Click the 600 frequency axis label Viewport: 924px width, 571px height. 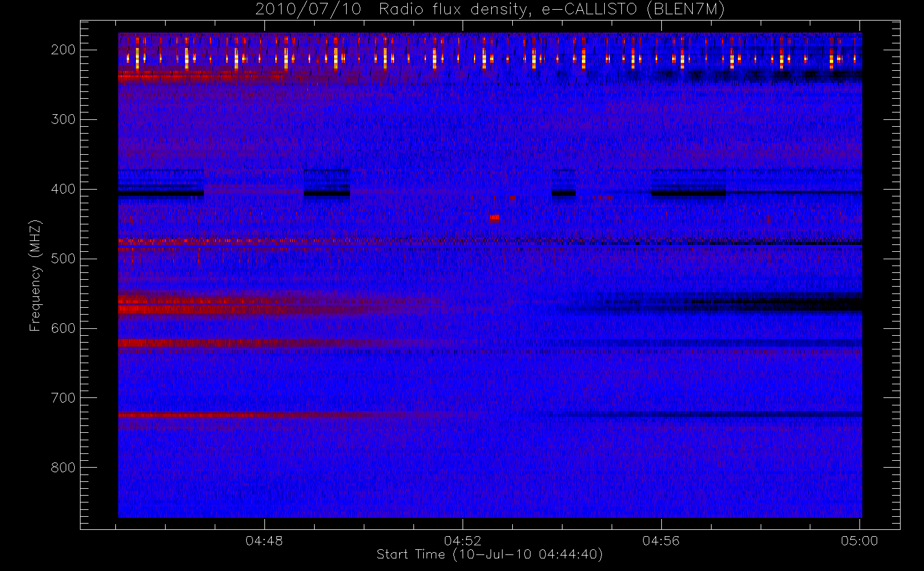(x=63, y=328)
